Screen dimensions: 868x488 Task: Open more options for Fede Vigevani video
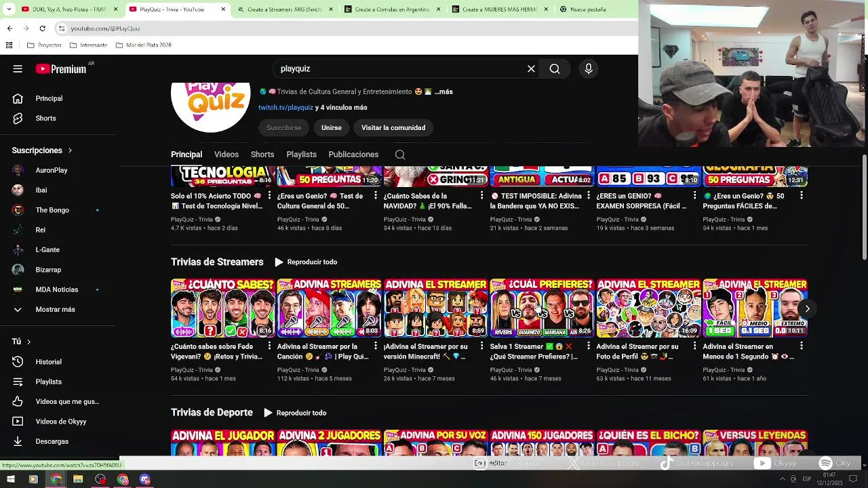270,346
